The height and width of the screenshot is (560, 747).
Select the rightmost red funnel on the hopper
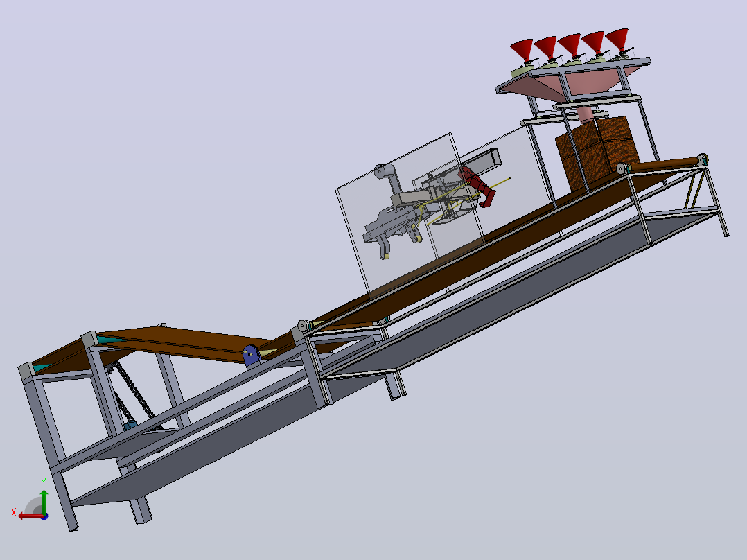[x=618, y=39]
